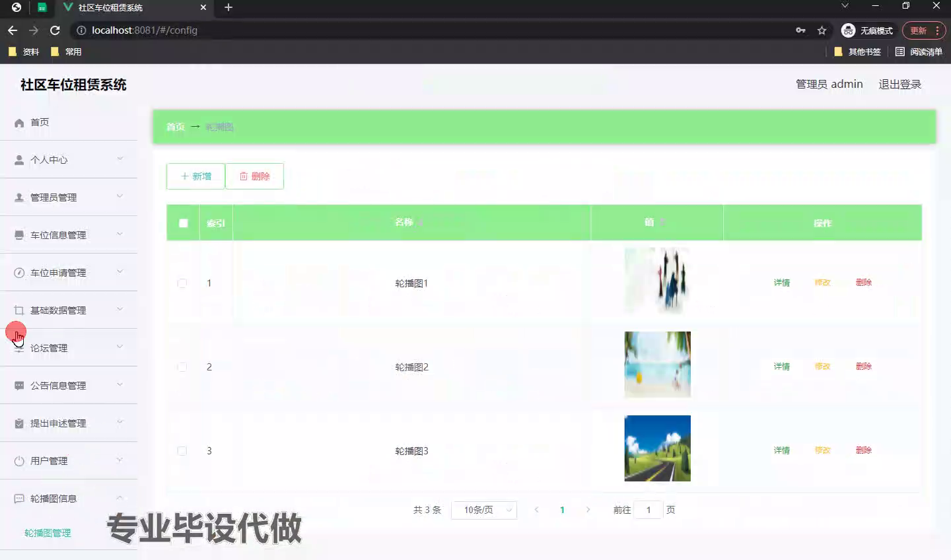The height and width of the screenshot is (560, 951).
Task: Go back with the browser back arrow
Action: click(13, 30)
